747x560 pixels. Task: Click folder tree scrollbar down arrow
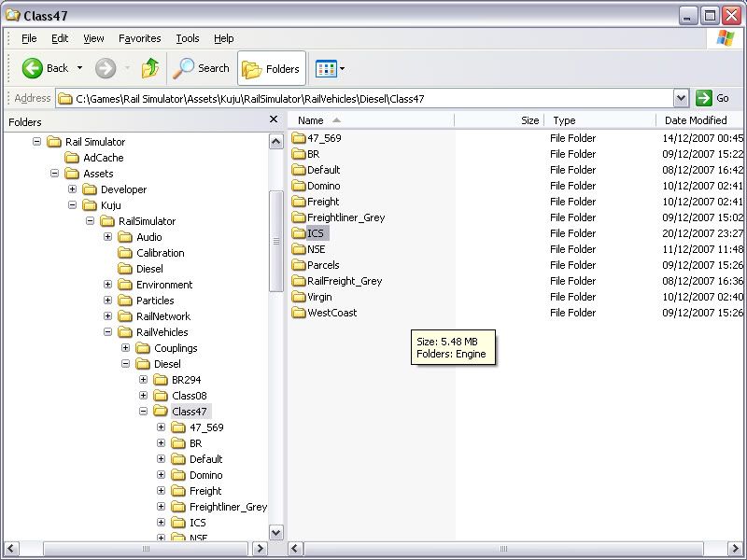[x=276, y=532]
